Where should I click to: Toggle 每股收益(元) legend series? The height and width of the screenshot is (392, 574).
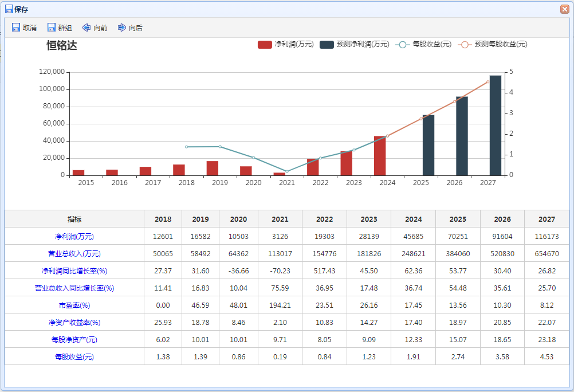(423, 44)
